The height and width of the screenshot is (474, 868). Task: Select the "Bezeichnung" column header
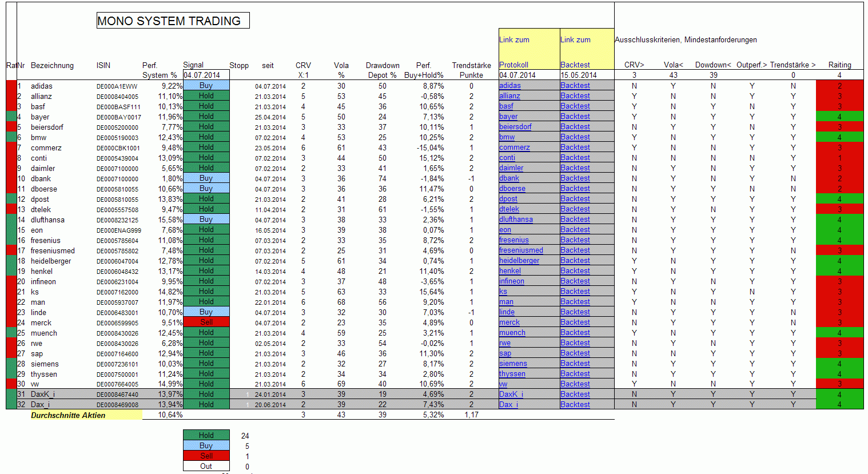pyautogui.click(x=52, y=65)
